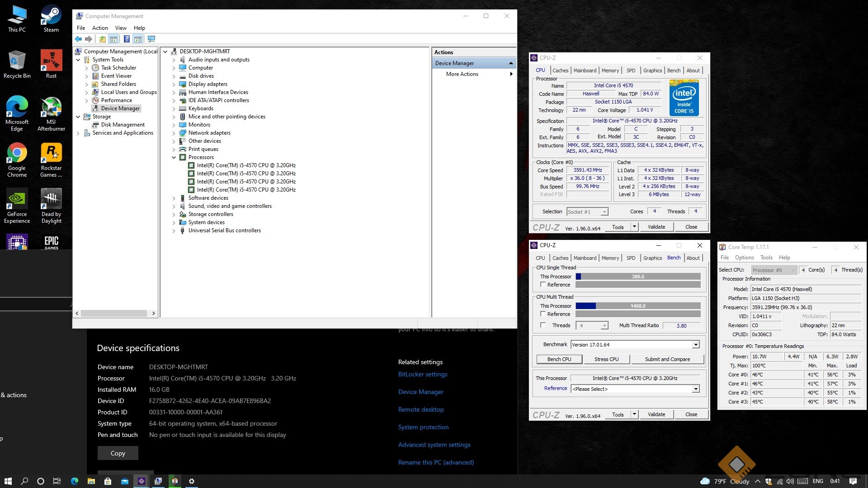Screen dimensions: 868x488
Task: Collapse the Processors tree node
Action: 174,157
